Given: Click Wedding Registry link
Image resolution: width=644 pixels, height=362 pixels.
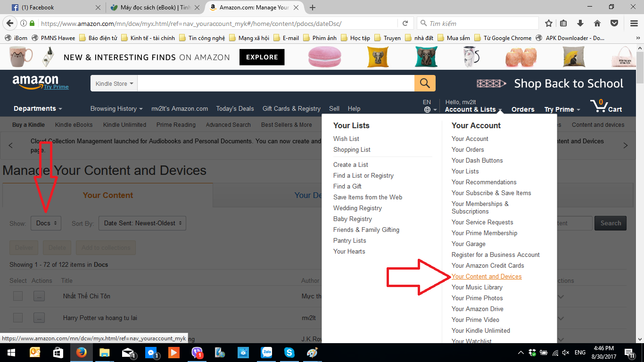Looking at the screenshot, I should pos(357,208).
